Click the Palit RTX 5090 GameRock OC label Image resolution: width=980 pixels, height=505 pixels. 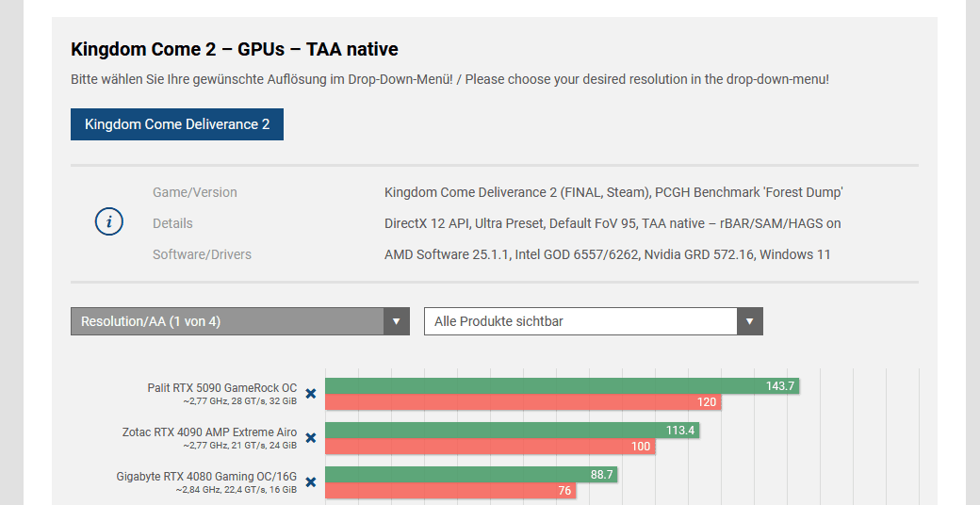coord(222,387)
